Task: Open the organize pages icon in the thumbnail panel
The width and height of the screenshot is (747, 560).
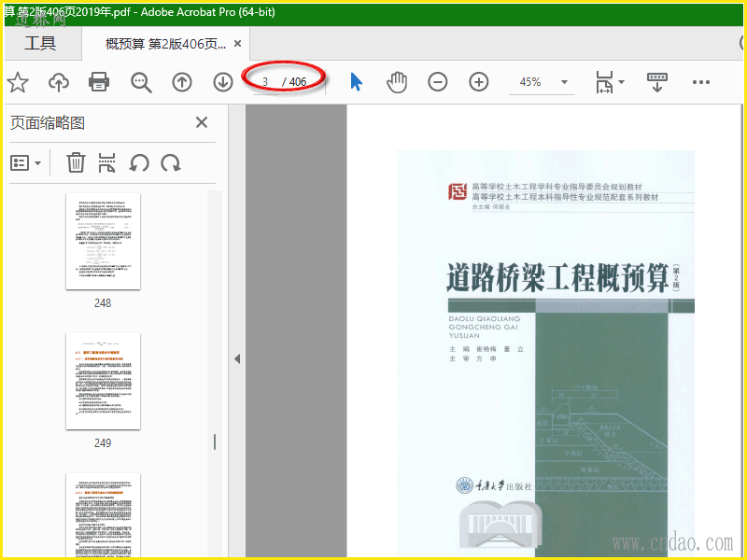Action: (x=106, y=162)
